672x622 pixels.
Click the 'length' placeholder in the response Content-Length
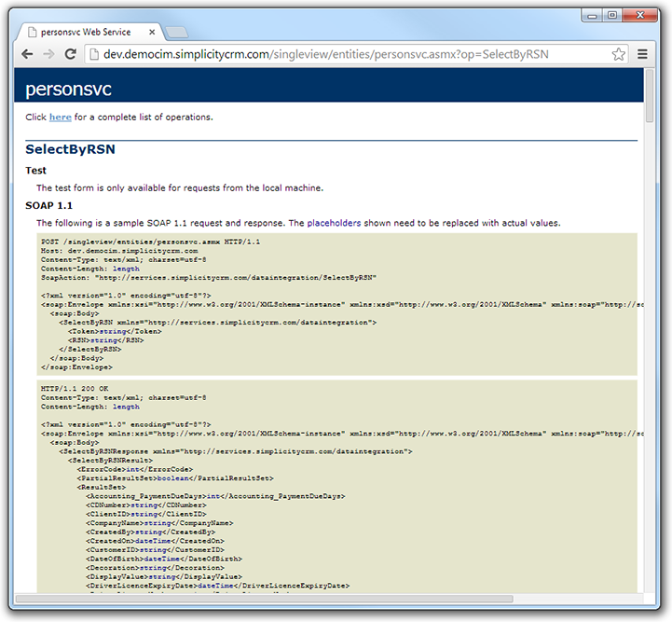tap(126, 407)
